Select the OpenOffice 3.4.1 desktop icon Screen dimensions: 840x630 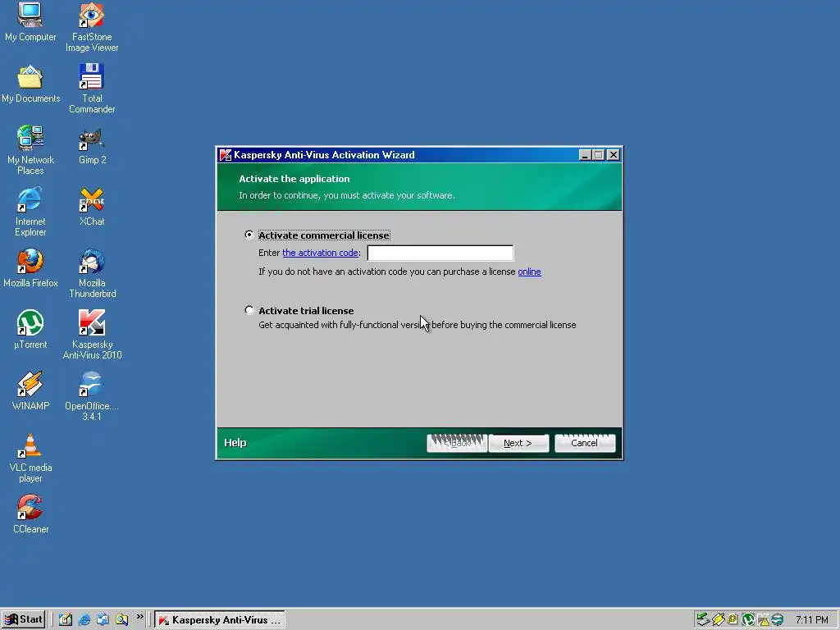click(x=92, y=396)
